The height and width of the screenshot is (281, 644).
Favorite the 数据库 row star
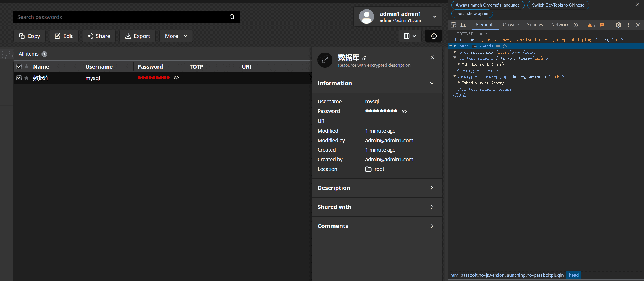coord(26,78)
